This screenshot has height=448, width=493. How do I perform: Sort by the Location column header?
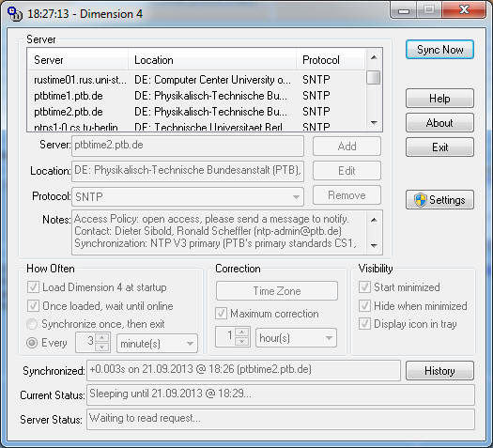[212, 60]
